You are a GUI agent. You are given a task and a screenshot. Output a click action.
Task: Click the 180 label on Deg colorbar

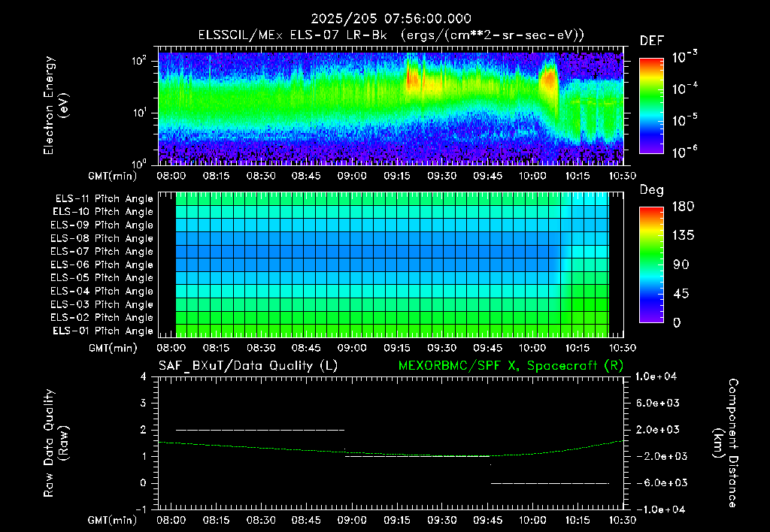coord(683,207)
